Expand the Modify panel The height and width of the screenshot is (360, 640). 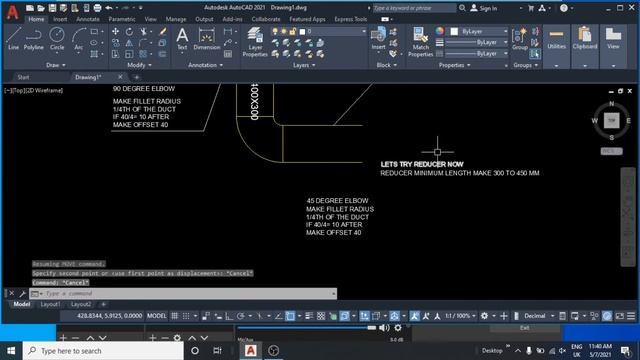click(139, 65)
